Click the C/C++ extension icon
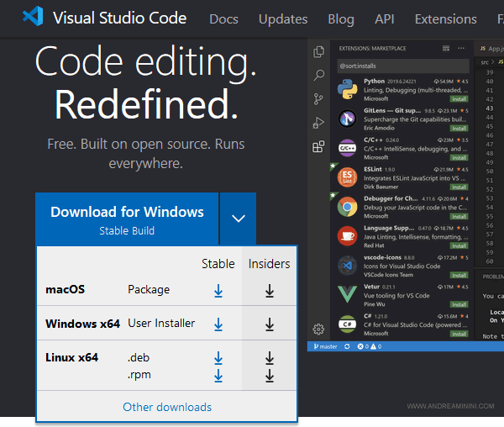Image resolution: width=504 pixels, height=427 pixels. tap(348, 148)
